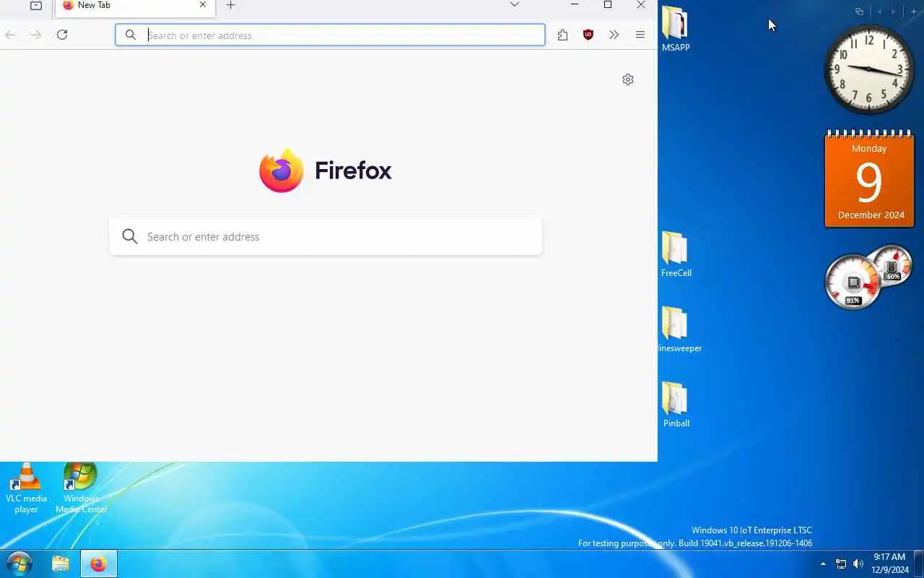Open the network tray icon
Screen dimensions: 924x578
pyautogui.click(x=841, y=564)
